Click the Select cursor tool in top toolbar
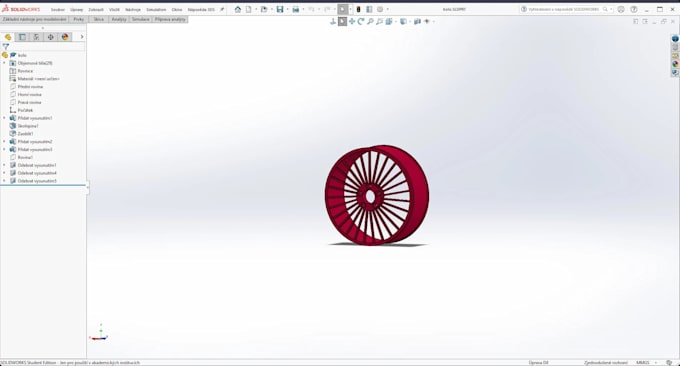 [x=343, y=9]
